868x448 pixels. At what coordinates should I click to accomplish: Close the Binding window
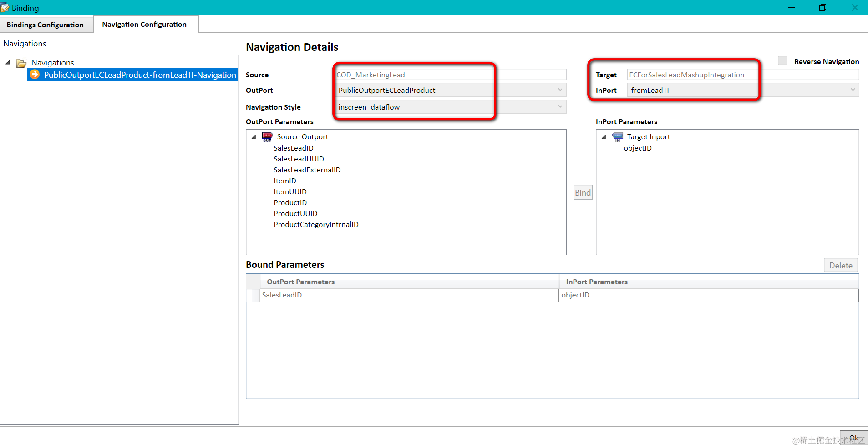[854, 8]
